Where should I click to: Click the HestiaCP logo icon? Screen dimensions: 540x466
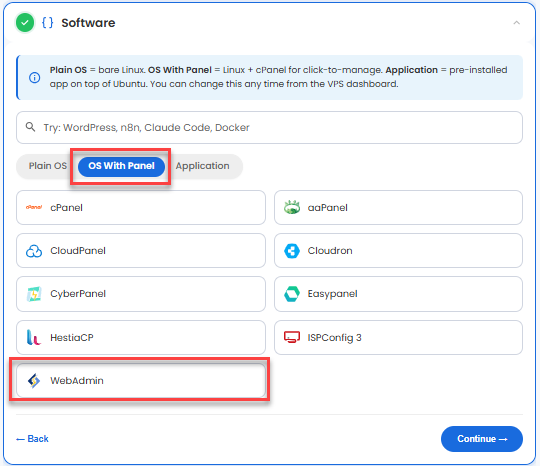[x=34, y=338]
